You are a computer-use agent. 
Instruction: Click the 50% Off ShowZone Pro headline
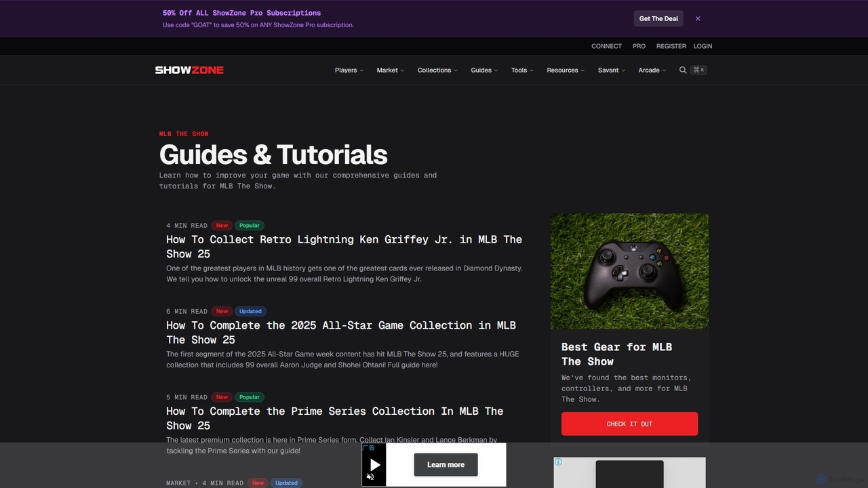tap(241, 13)
